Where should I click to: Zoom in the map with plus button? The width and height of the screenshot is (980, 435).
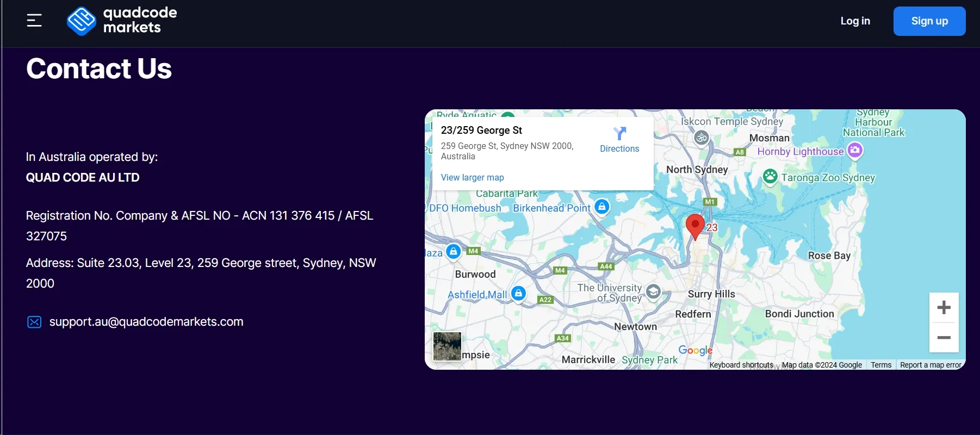point(944,308)
